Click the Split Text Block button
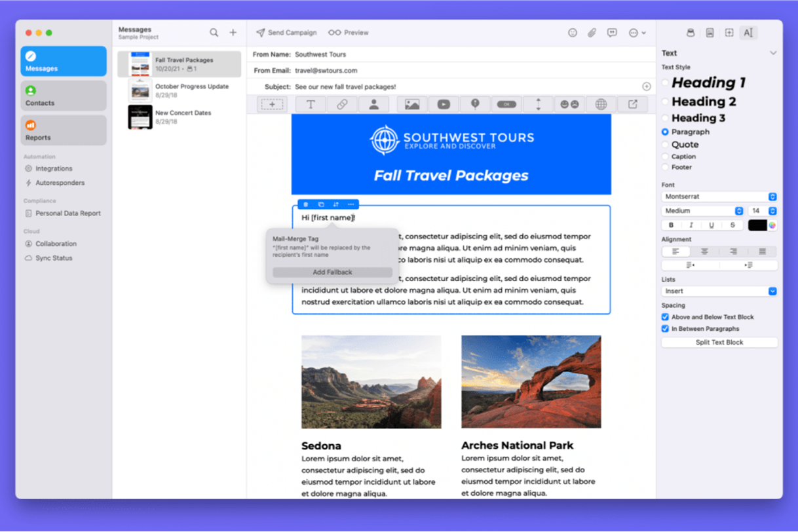Viewport: 798px width, 532px height. click(x=719, y=342)
